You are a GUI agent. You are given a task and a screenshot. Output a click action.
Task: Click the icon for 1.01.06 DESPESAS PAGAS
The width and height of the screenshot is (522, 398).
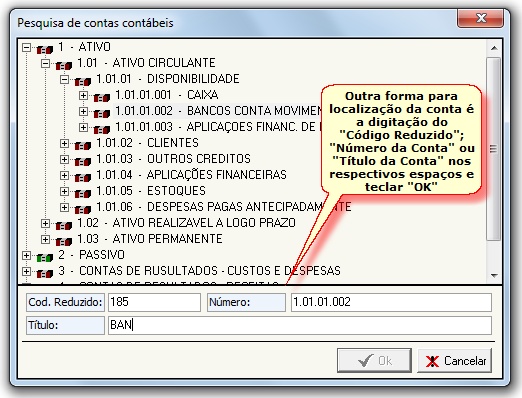pyautogui.click(x=83, y=210)
